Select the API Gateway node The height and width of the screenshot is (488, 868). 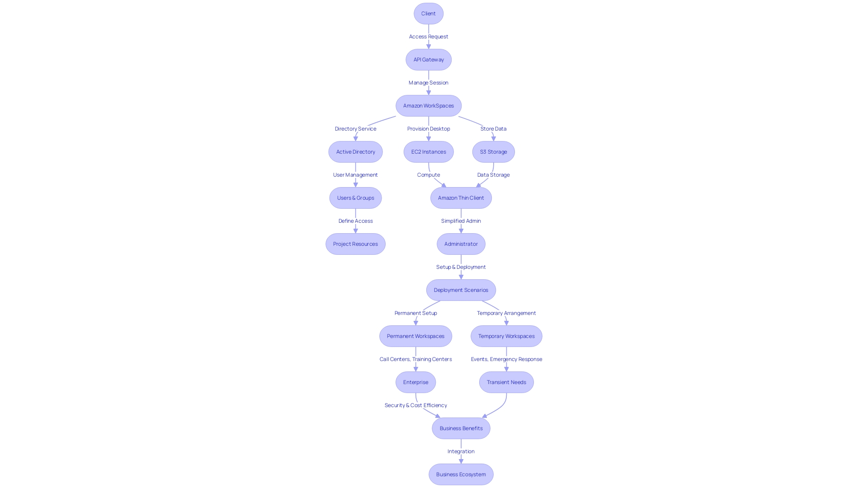(x=428, y=60)
